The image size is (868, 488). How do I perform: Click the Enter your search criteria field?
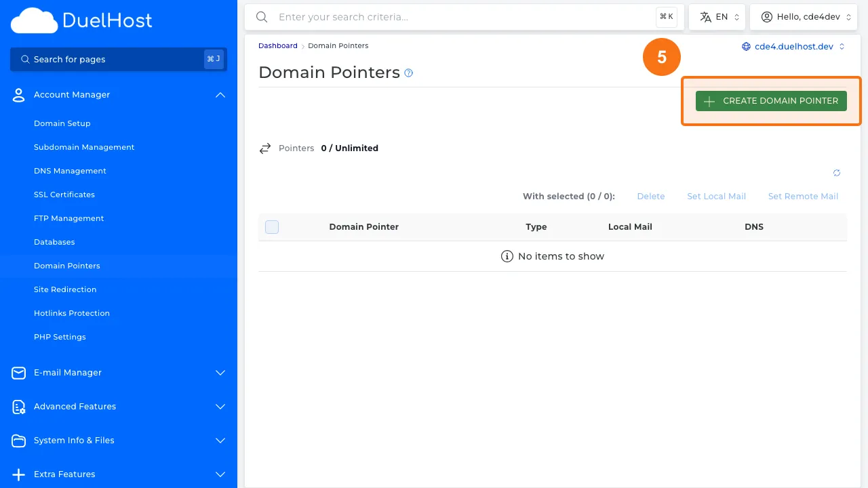pyautogui.click(x=407, y=17)
